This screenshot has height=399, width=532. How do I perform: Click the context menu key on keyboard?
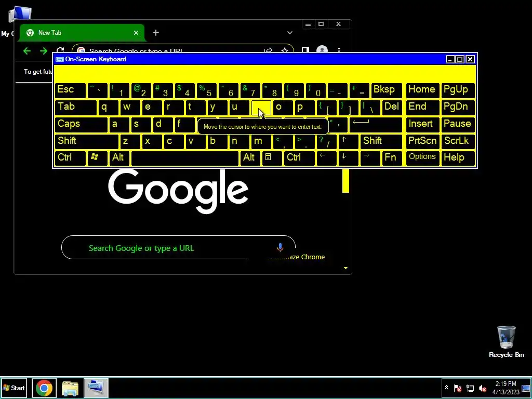point(272,158)
